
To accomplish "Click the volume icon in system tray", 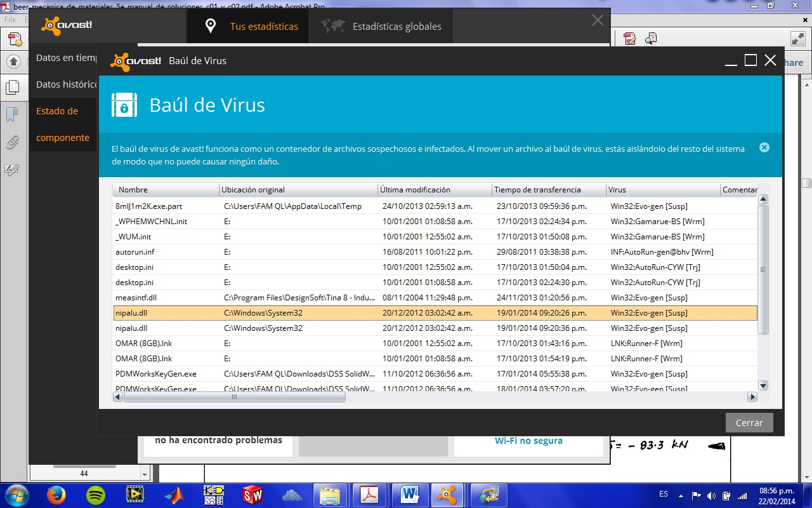I will (712, 495).
